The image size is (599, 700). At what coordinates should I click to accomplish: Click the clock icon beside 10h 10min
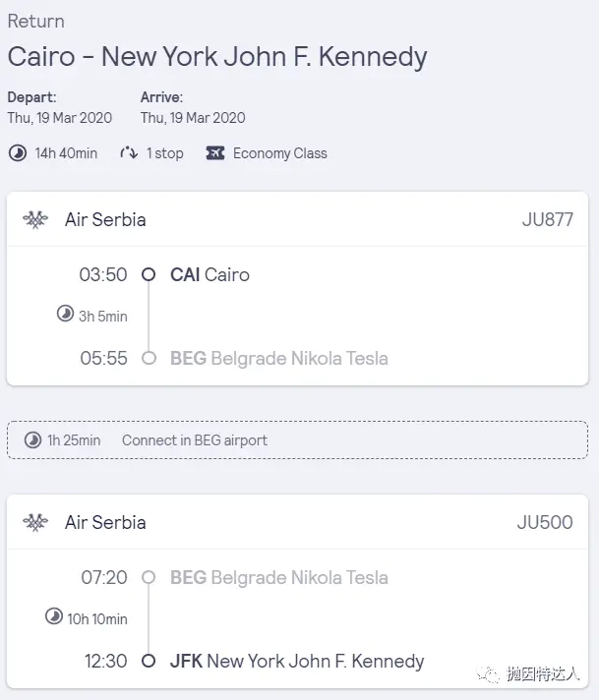click(54, 616)
